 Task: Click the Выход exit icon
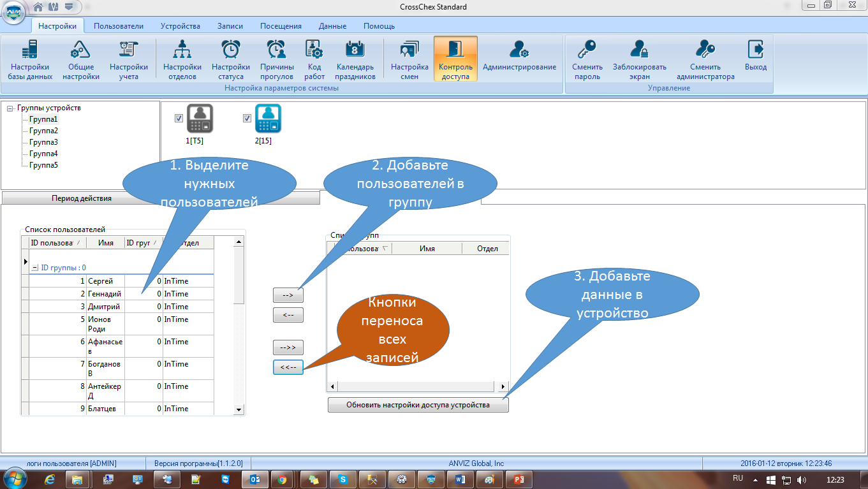pos(756,50)
